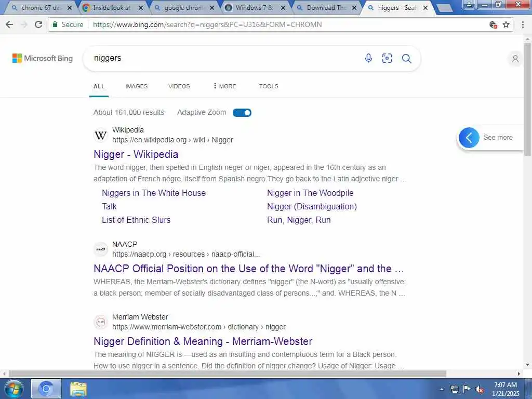Start voice search with the microphone icon
Image resolution: width=532 pixels, height=399 pixels.
pos(368,58)
